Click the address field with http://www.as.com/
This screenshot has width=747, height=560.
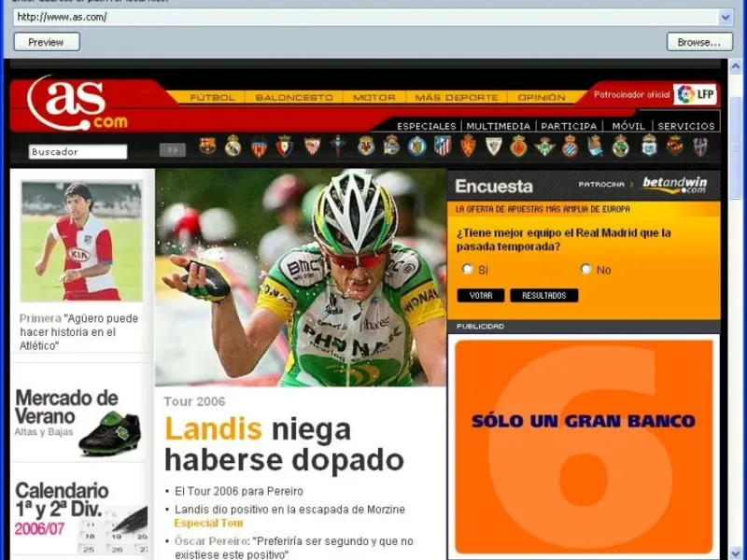pos(366,18)
